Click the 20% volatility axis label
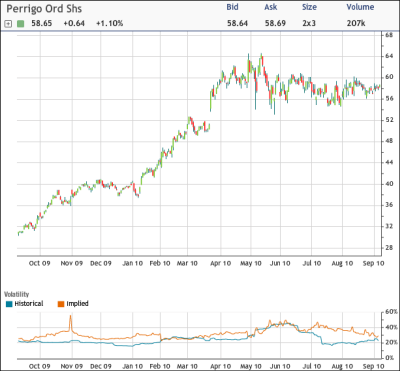Viewport: 400px width, 371px height. (x=391, y=343)
